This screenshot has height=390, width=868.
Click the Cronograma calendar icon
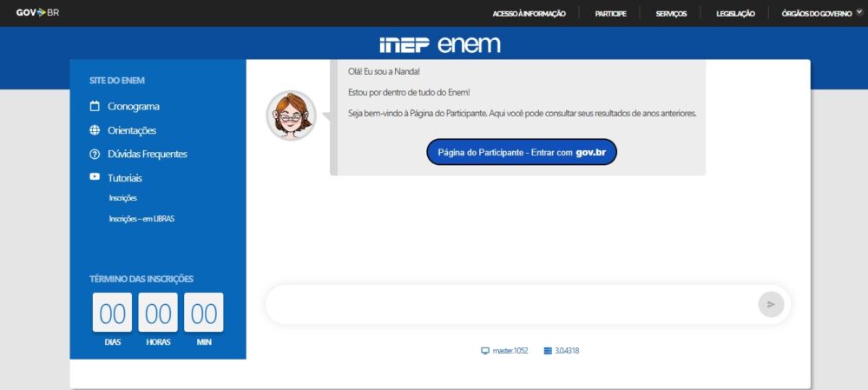click(95, 106)
